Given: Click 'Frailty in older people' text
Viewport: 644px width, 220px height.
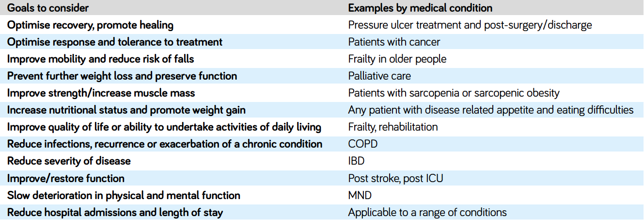Looking at the screenshot, I should (397, 59).
